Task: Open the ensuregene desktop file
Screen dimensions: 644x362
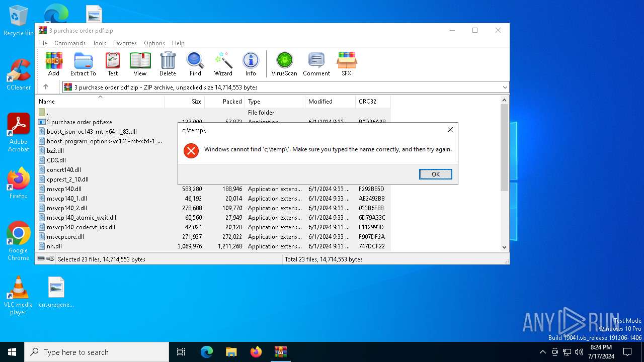Action: pyautogui.click(x=56, y=292)
